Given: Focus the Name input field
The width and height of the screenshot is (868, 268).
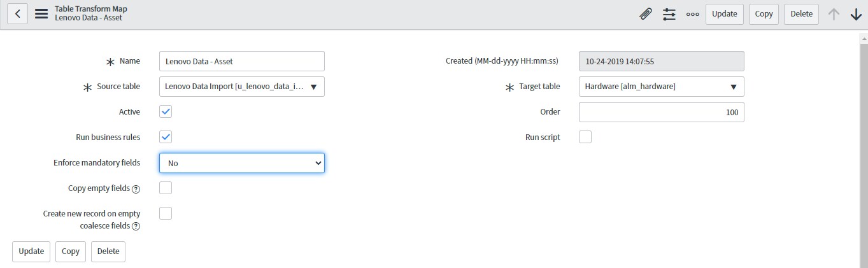Looking at the screenshot, I should click(242, 61).
